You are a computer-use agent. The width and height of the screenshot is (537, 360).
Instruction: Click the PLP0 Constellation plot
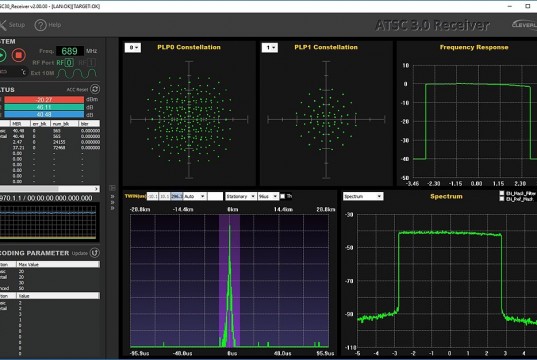(x=189, y=120)
